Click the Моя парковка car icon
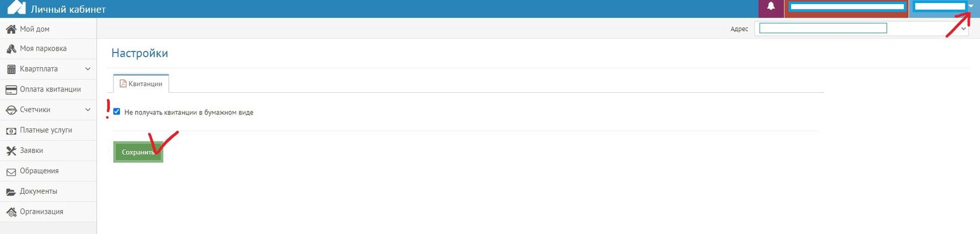 10,48
